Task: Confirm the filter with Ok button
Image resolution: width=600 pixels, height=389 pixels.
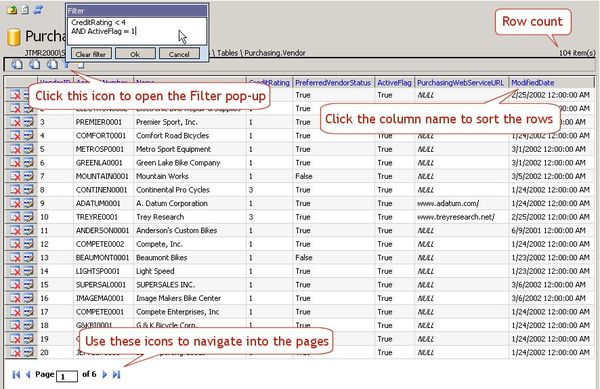Action: [x=135, y=54]
